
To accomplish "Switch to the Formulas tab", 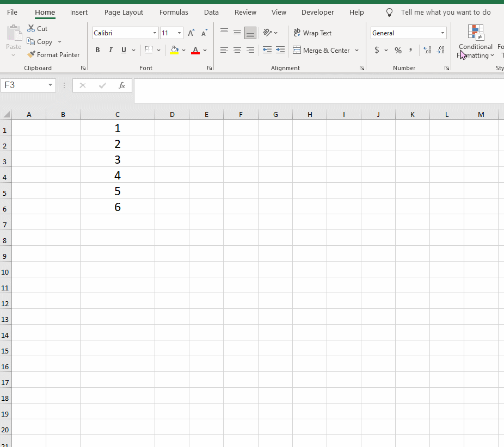I will 174,12.
